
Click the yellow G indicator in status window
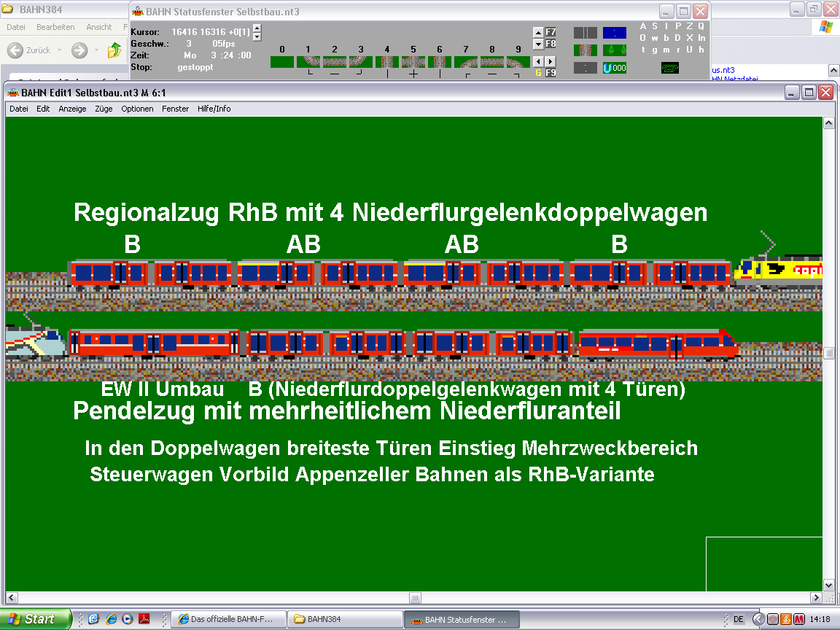pos(538,73)
